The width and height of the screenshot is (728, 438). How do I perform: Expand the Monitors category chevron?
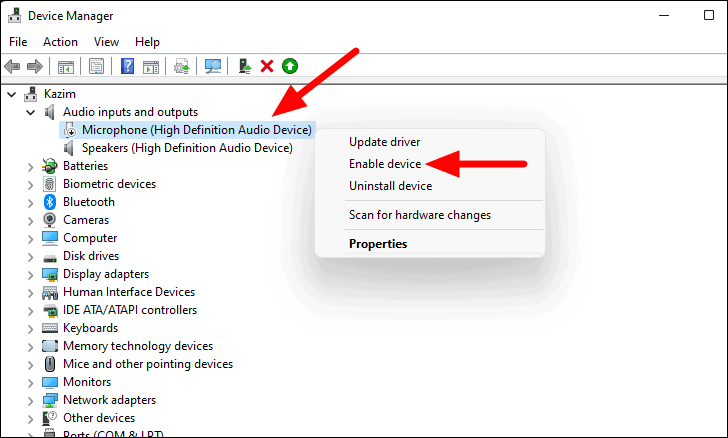[x=31, y=382]
